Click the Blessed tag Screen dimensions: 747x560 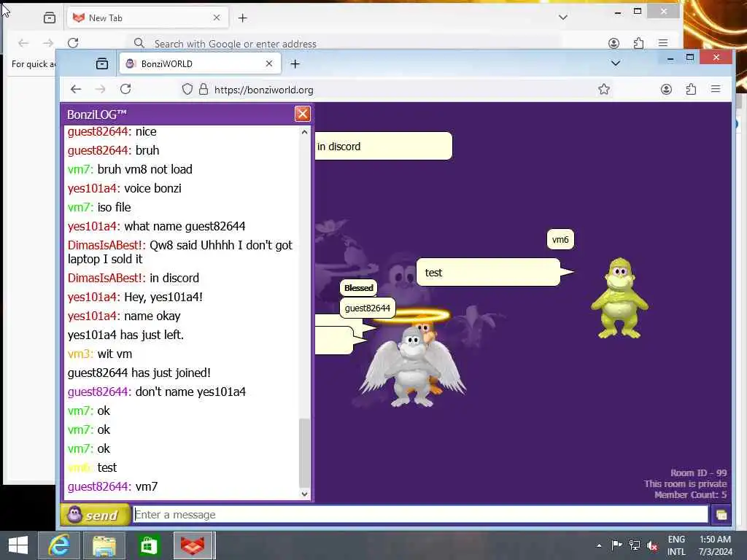click(358, 288)
